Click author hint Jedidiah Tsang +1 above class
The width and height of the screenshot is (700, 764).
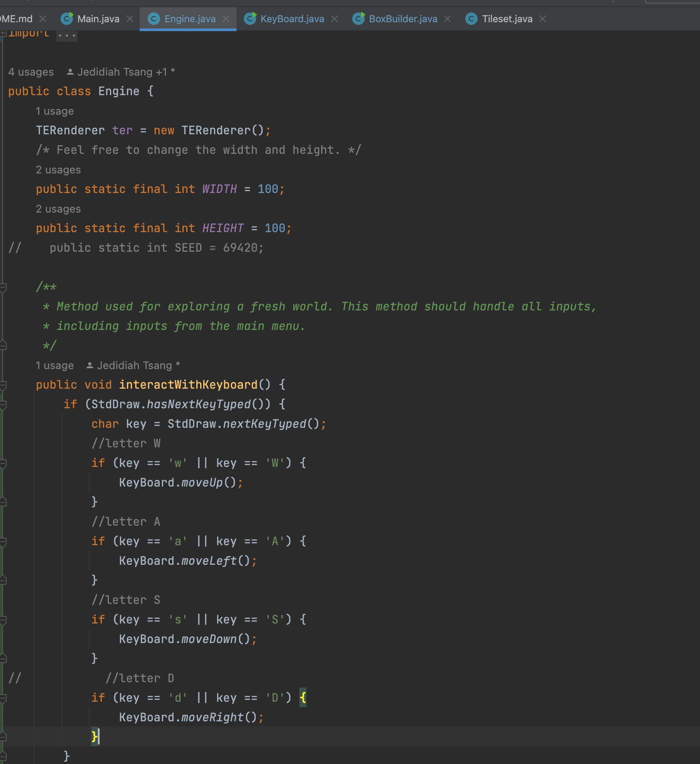click(x=122, y=72)
